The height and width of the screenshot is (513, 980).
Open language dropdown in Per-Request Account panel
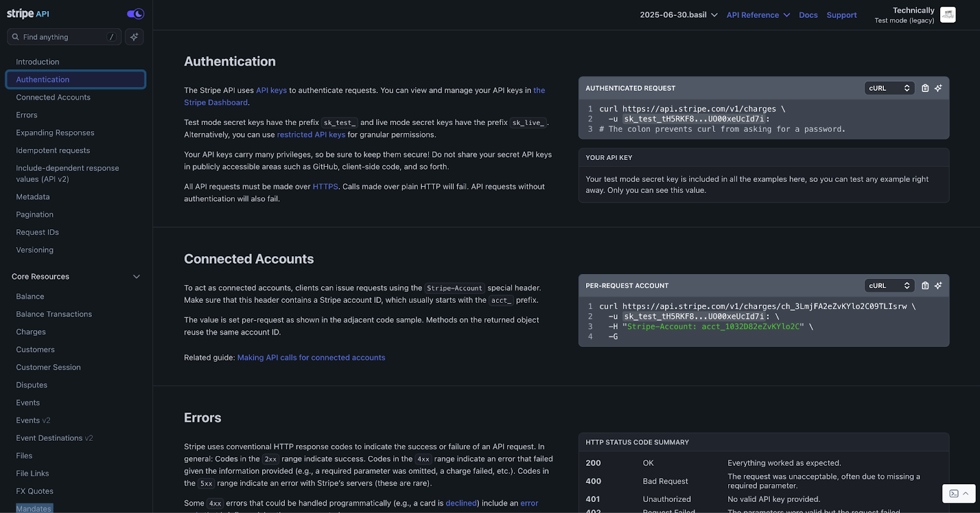[889, 286]
